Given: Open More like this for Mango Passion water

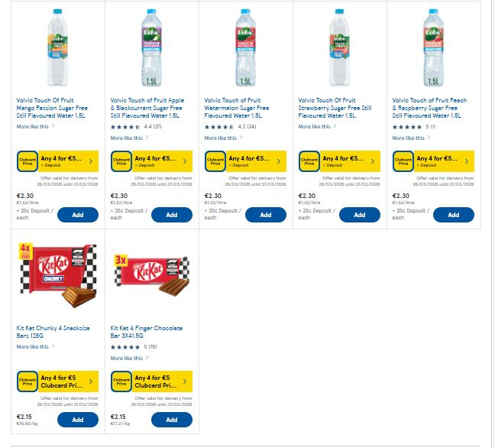Looking at the screenshot, I should click(x=33, y=127).
